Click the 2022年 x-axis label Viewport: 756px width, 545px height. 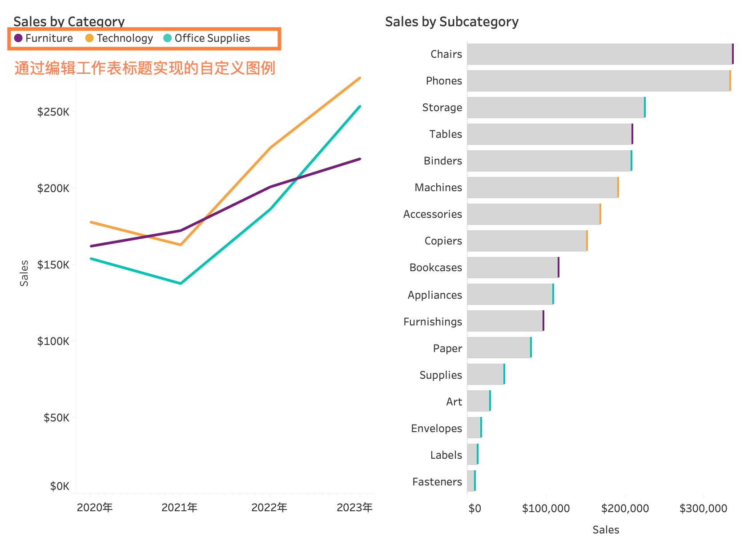pos(269,507)
